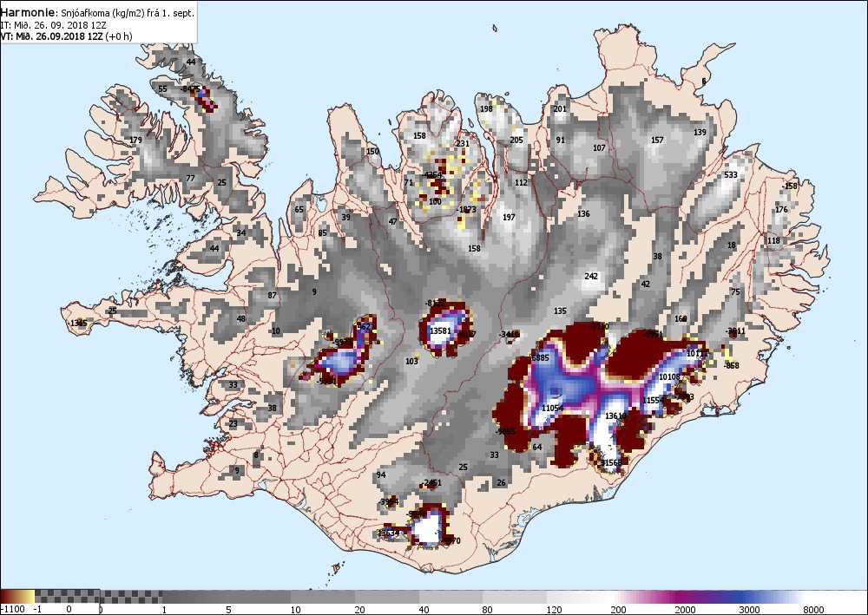The height and width of the screenshot is (615, 868).
Task: Click the map value '6885' on the large glacier
Action: click(x=540, y=358)
